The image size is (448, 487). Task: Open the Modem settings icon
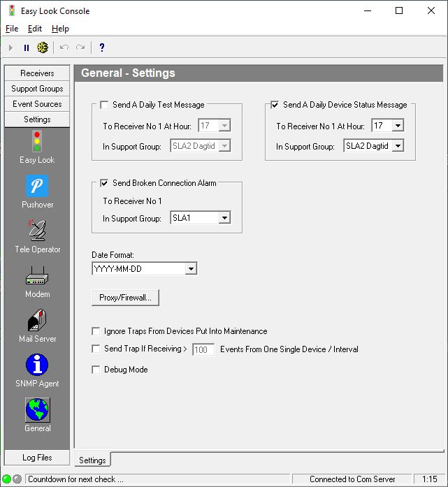(37, 275)
